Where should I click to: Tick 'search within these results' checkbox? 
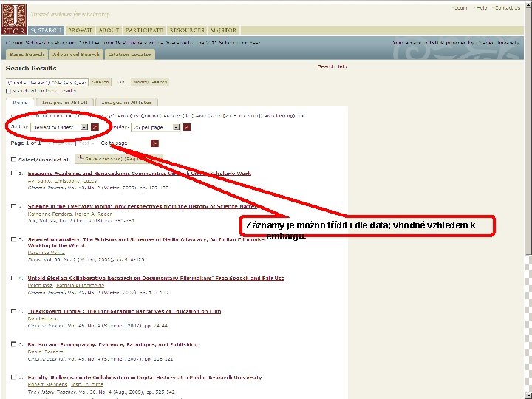8,91
